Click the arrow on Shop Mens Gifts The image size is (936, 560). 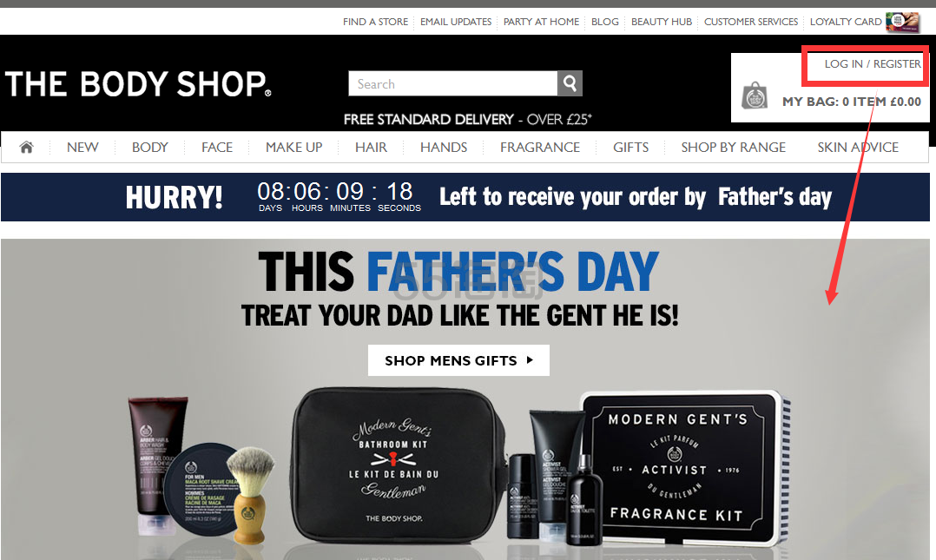point(530,360)
